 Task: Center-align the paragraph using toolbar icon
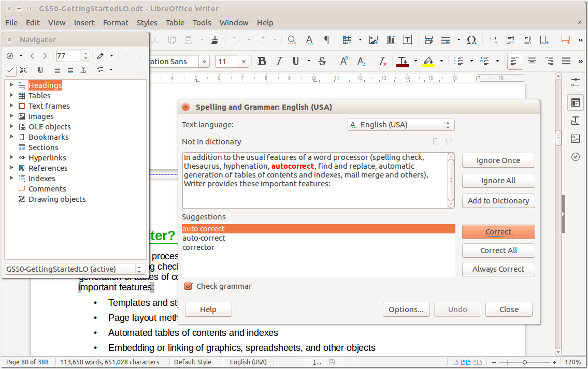click(532, 61)
